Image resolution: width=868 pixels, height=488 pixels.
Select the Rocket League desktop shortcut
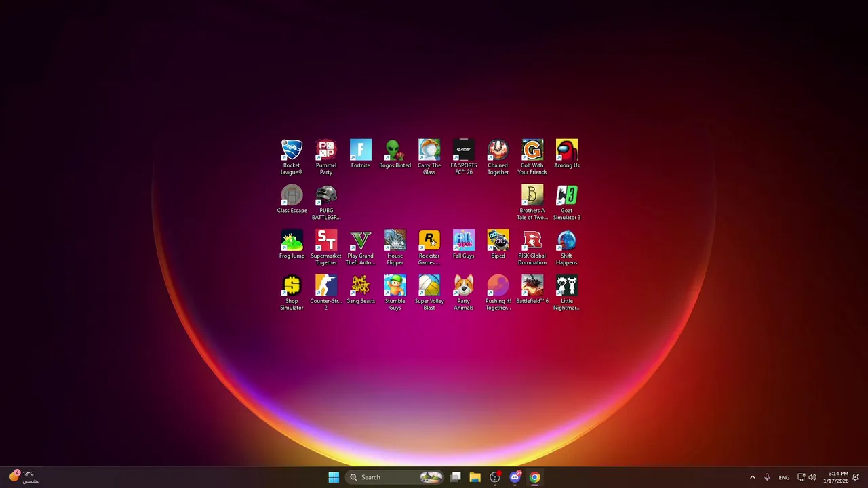pos(292,157)
